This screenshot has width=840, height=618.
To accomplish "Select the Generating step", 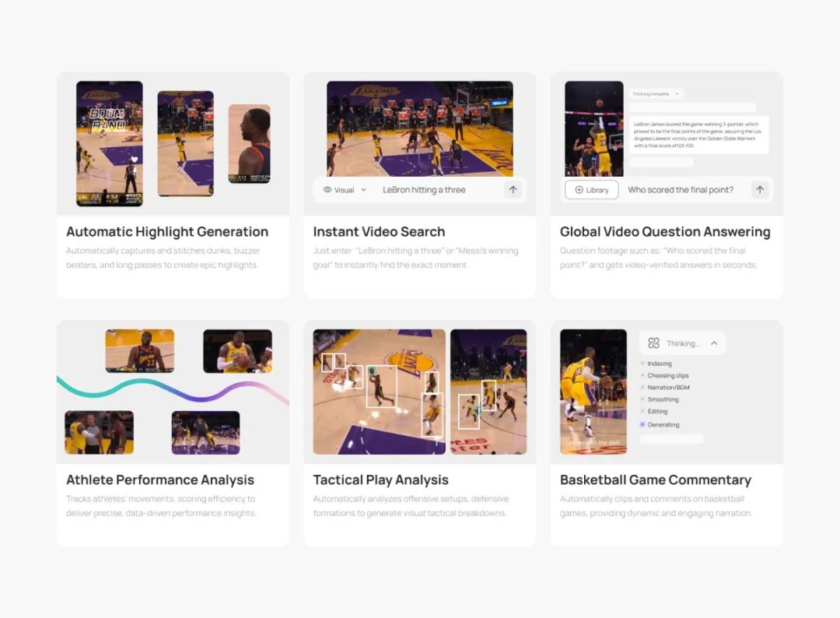I will [x=660, y=424].
